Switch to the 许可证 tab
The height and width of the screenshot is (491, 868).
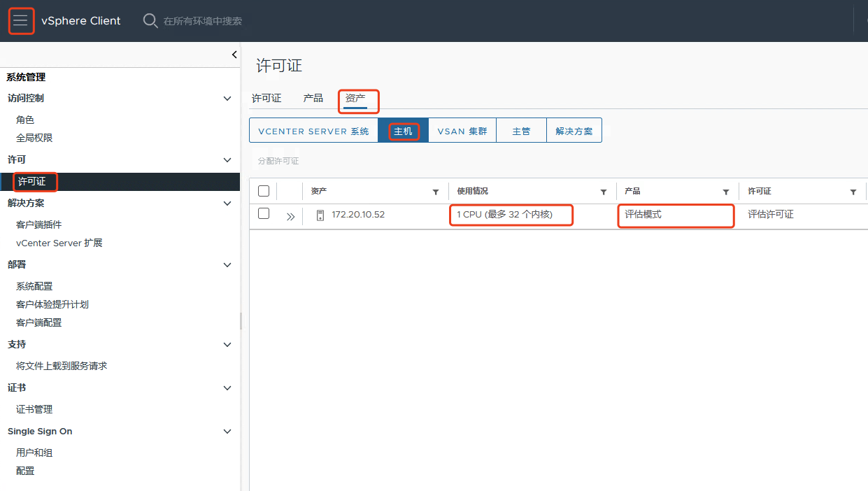tap(266, 99)
